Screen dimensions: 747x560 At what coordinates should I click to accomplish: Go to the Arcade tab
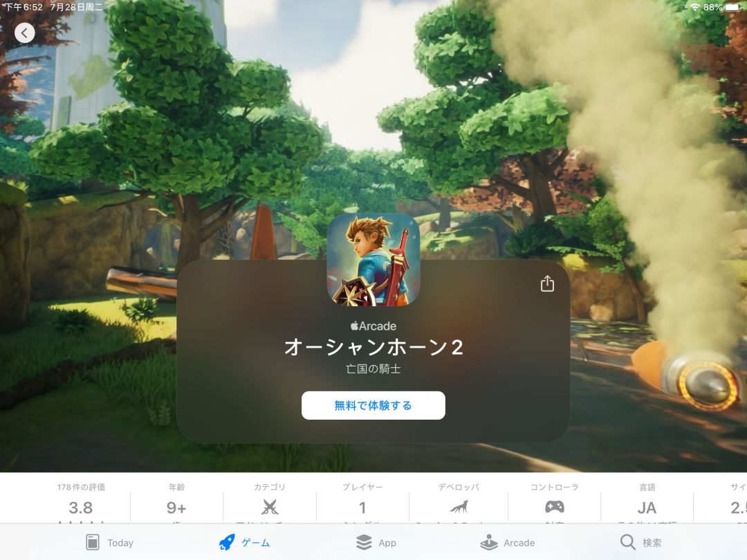pyautogui.click(x=508, y=543)
